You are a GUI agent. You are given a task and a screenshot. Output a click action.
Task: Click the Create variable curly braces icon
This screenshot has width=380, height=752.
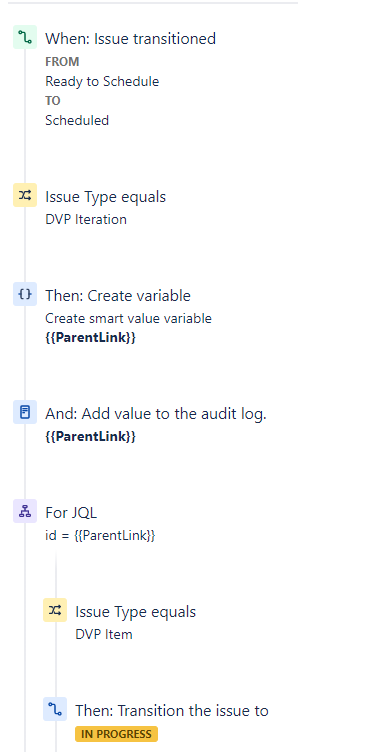pos(25,294)
